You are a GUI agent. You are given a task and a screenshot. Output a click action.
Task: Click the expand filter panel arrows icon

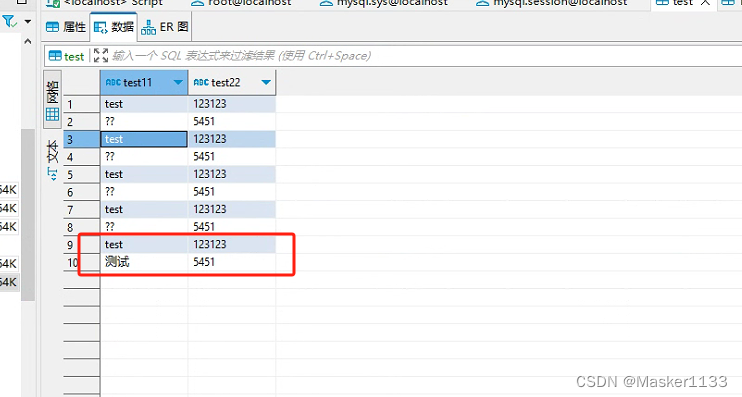[x=101, y=55]
